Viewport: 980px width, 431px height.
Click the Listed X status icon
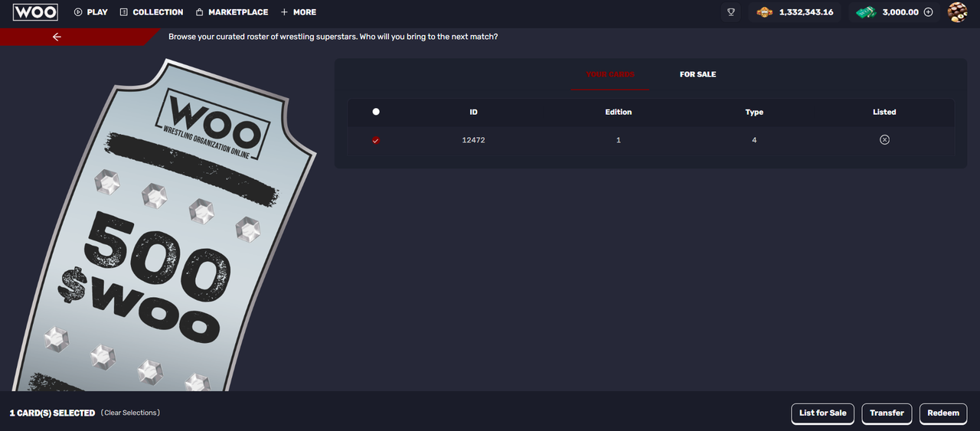pyautogui.click(x=884, y=140)
